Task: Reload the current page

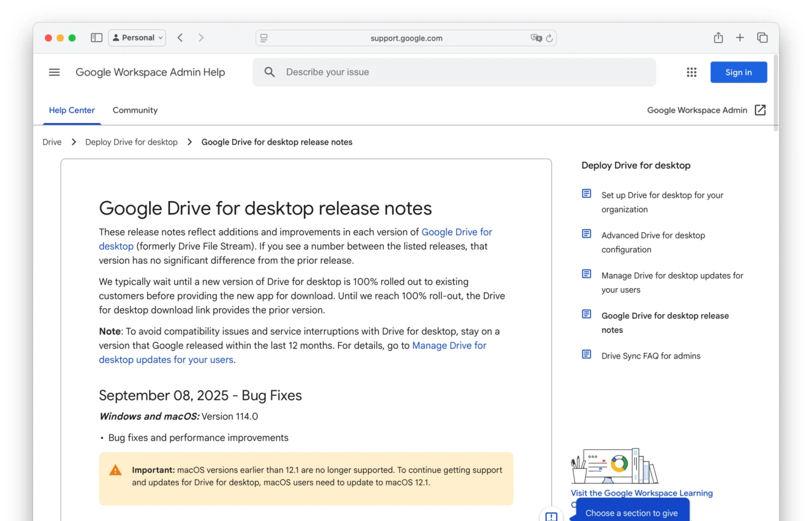Action: 549,38
